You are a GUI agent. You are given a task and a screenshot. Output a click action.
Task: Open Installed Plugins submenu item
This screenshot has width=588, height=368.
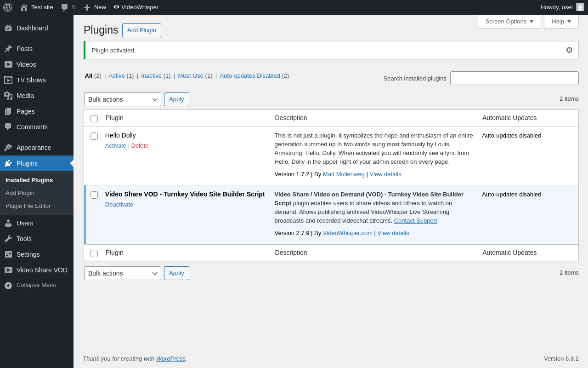[29, 180]
